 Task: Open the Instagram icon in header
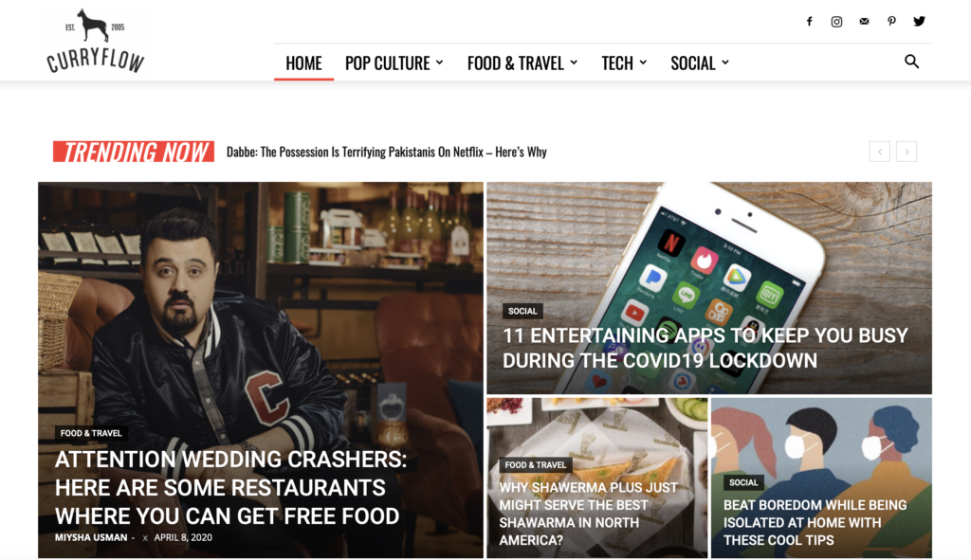pyautogui.click(x=836, y=22)
